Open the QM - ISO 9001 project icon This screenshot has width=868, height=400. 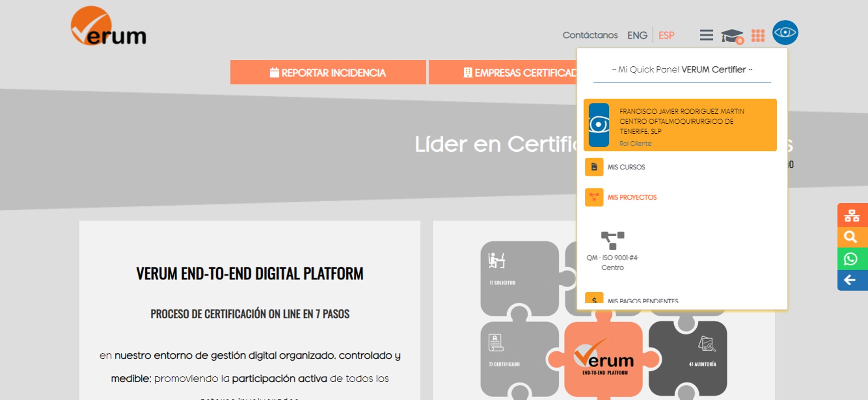(x=612, y=240)
